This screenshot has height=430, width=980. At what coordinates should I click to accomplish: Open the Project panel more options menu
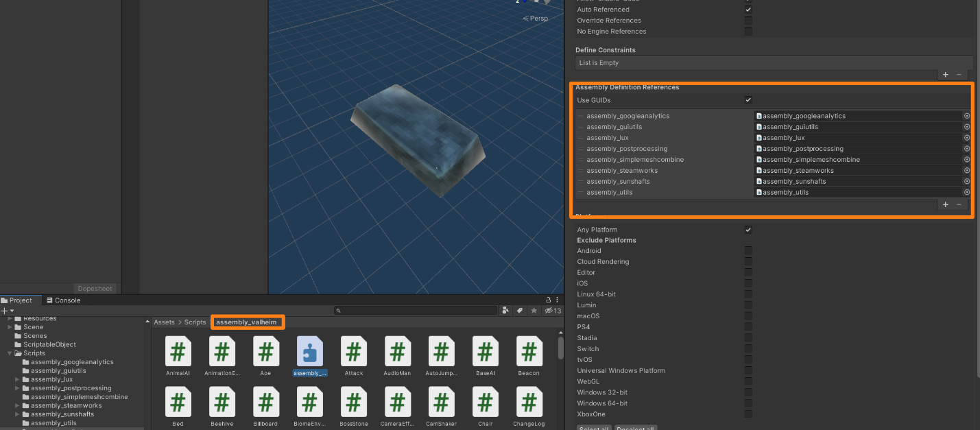pos(558,300)
